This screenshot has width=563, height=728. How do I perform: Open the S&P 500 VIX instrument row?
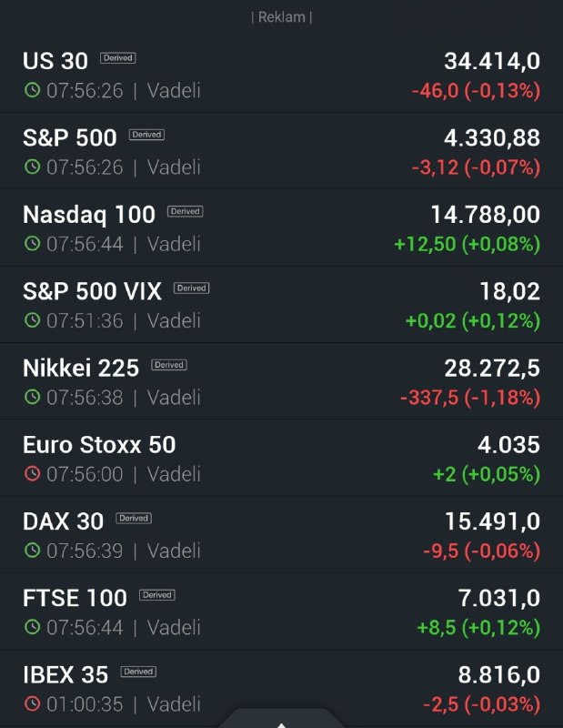(281, 305)
